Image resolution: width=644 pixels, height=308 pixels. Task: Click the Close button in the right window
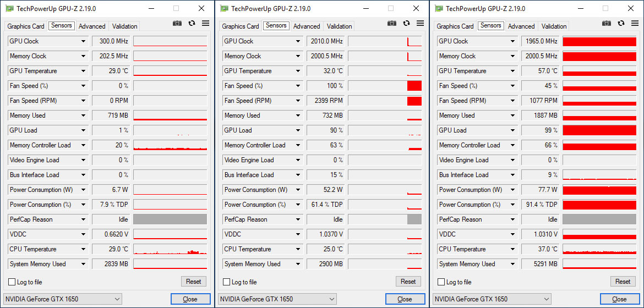(x=619, y=299)
